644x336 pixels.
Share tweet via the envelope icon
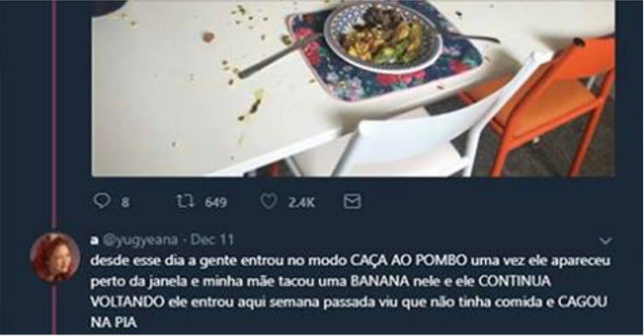[x=352, y=202]
